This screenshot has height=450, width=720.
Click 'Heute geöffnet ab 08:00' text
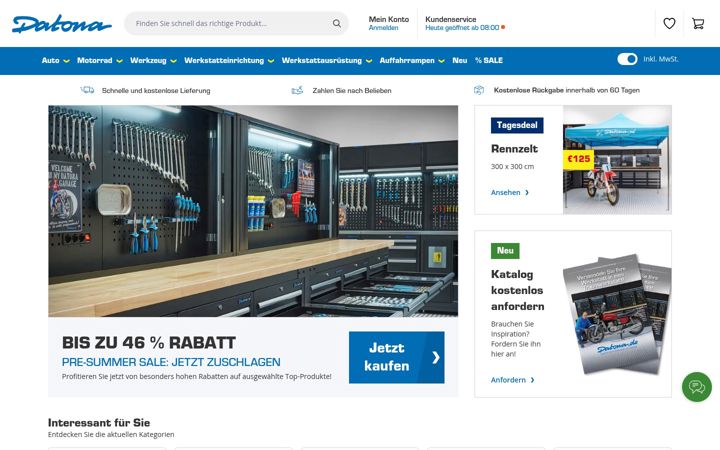tap(462, 28)
